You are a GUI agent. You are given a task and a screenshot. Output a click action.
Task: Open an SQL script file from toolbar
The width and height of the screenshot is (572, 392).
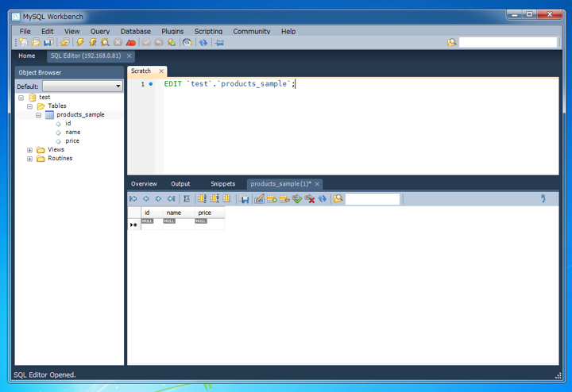click(36, 42)
